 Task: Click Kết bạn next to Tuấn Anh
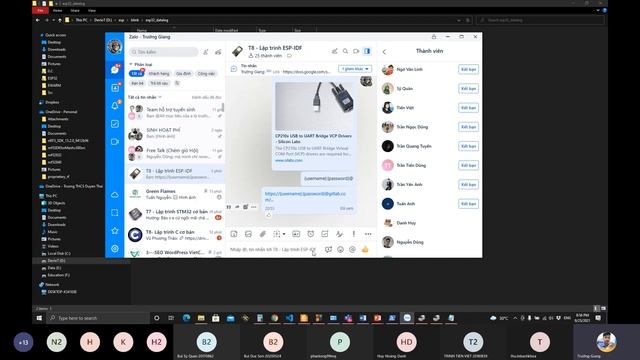(468, 204)
